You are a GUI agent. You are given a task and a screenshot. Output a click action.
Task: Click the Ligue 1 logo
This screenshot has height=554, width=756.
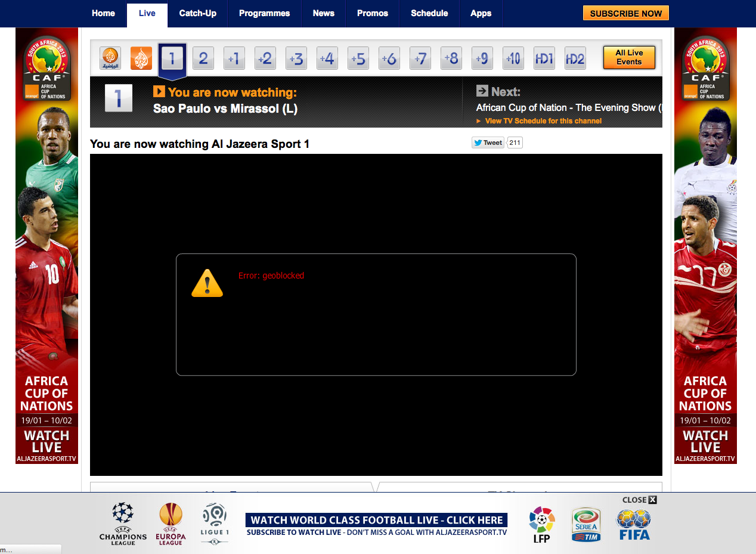(215, 524)
